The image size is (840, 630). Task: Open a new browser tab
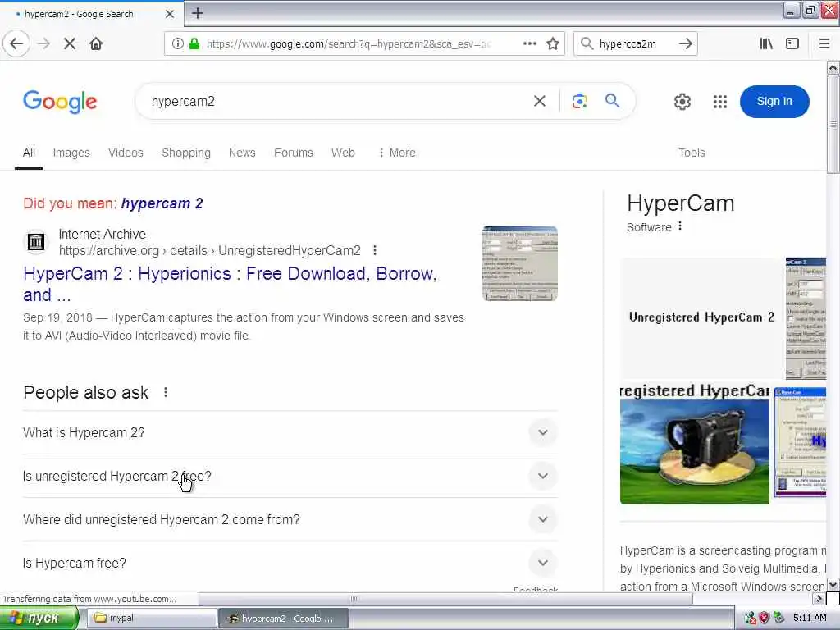pyautogui.click(x=198, y=13)
